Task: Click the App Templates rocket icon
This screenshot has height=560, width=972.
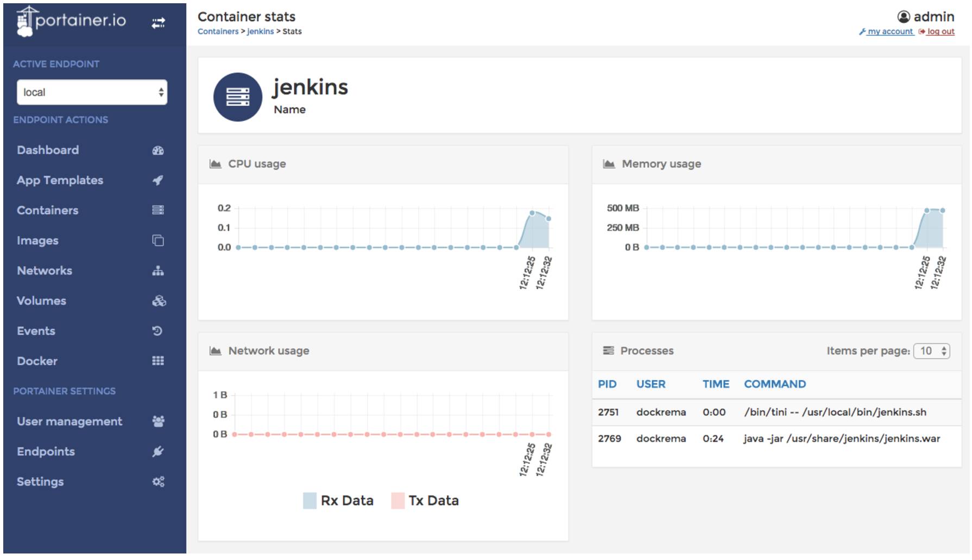Action: [x=158, y=180]
